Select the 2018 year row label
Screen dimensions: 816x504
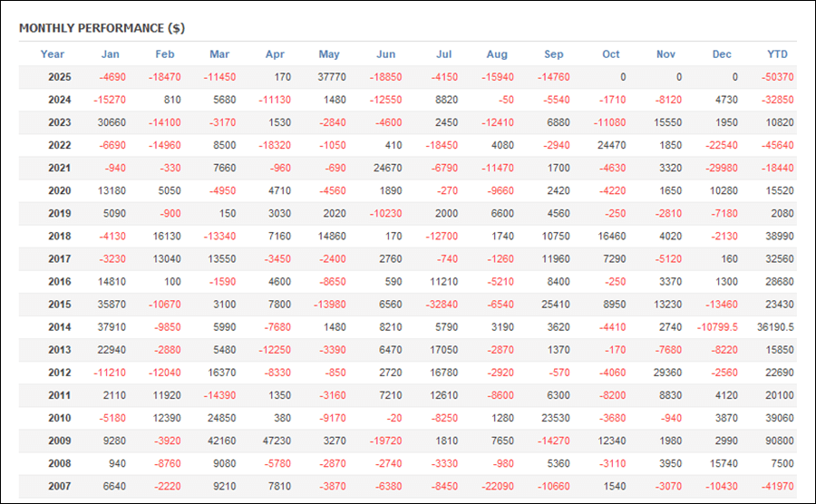coord(59,236)
